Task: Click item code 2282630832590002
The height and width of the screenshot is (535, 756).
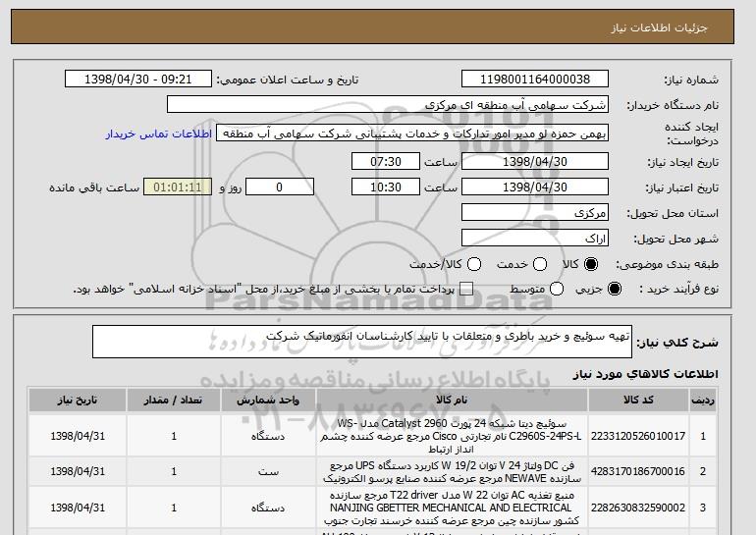Action: (638, 508)
